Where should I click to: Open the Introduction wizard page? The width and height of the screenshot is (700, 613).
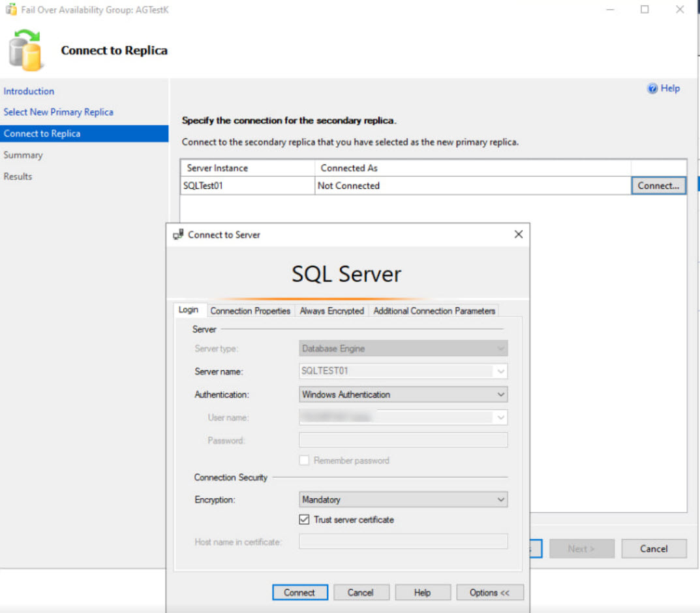pos(29,91)
